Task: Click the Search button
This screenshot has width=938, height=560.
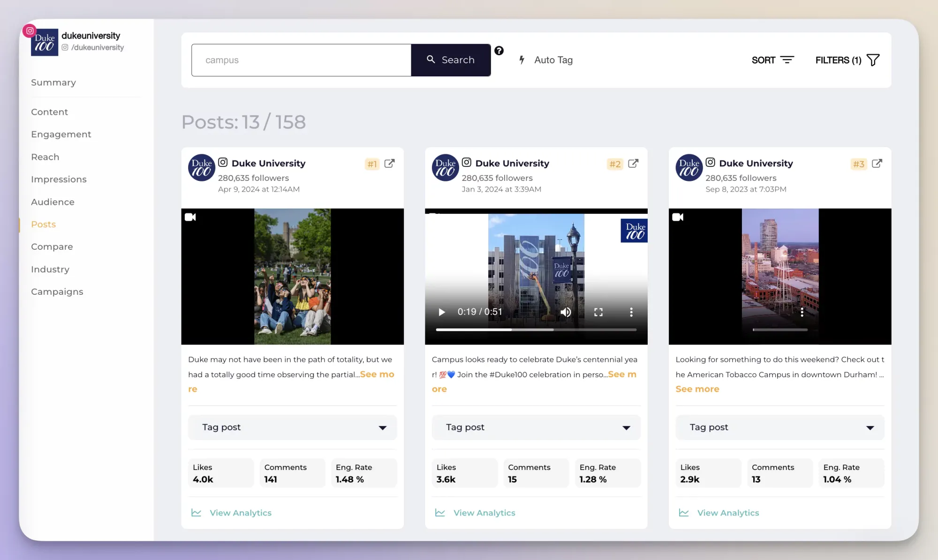Action: [451, 60]
